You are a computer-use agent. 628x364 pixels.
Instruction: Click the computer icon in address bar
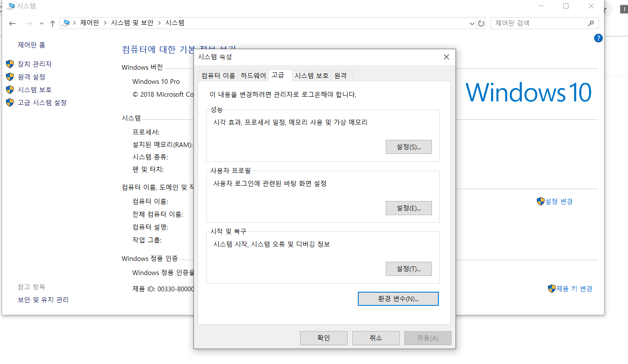(x=66, y=23)
